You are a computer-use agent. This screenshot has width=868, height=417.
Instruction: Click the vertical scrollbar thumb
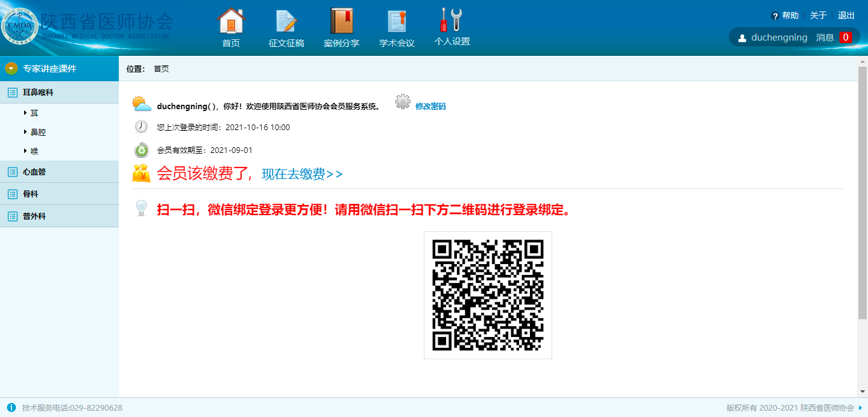click(863, 193)
